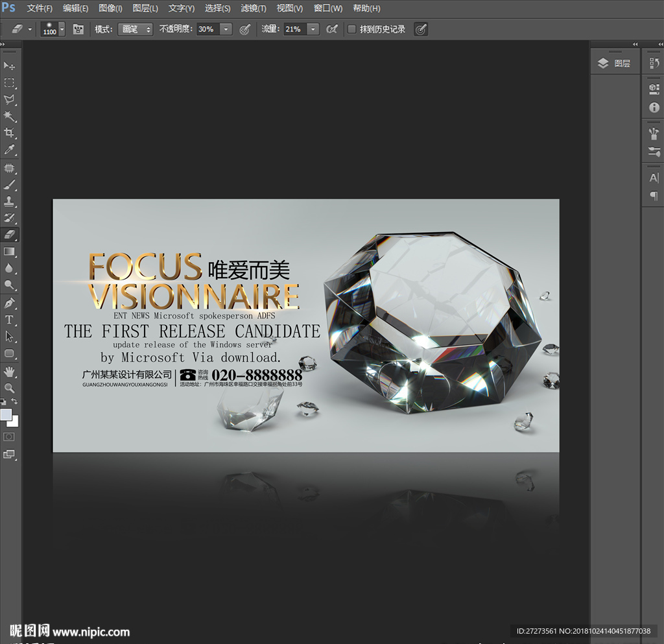The image size is (664, 644).
Task: Click the foreground color swatch
Action: pyautogui.click(x=6, y=414)
